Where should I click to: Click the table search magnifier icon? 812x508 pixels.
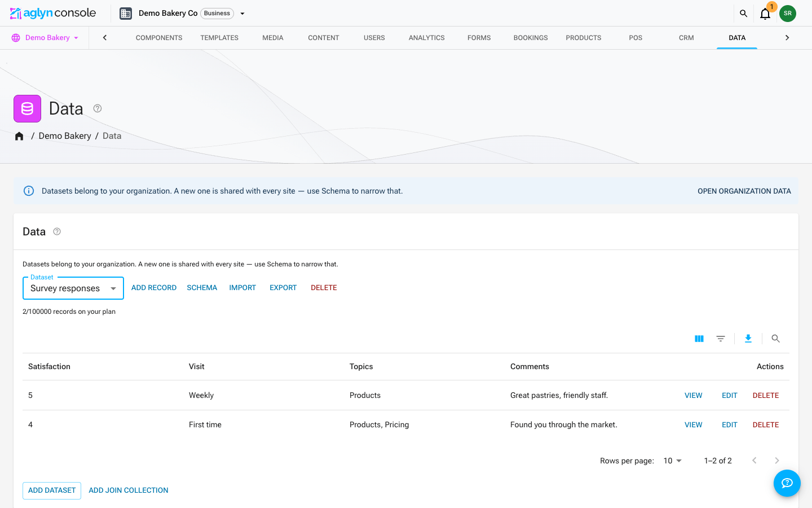776,339
